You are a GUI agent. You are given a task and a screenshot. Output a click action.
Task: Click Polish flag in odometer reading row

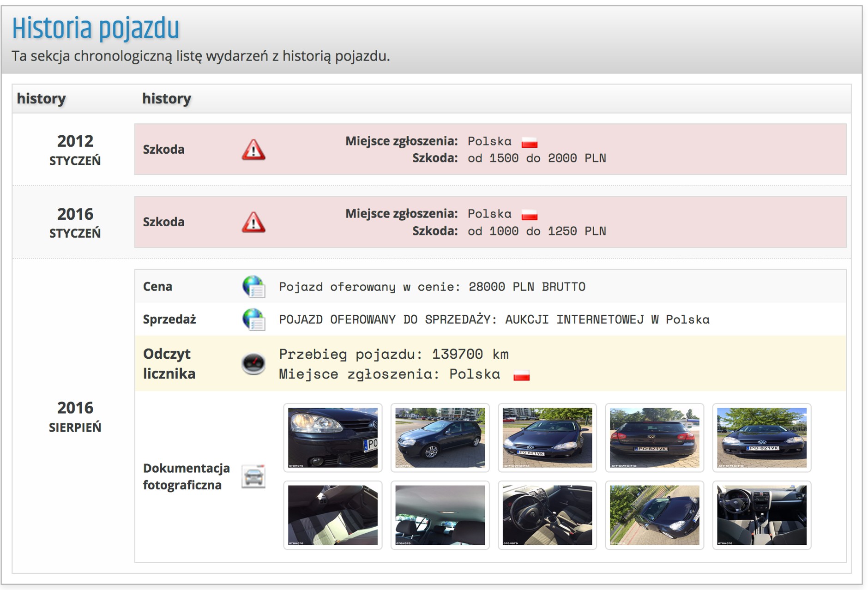click(x=522, y=375)
